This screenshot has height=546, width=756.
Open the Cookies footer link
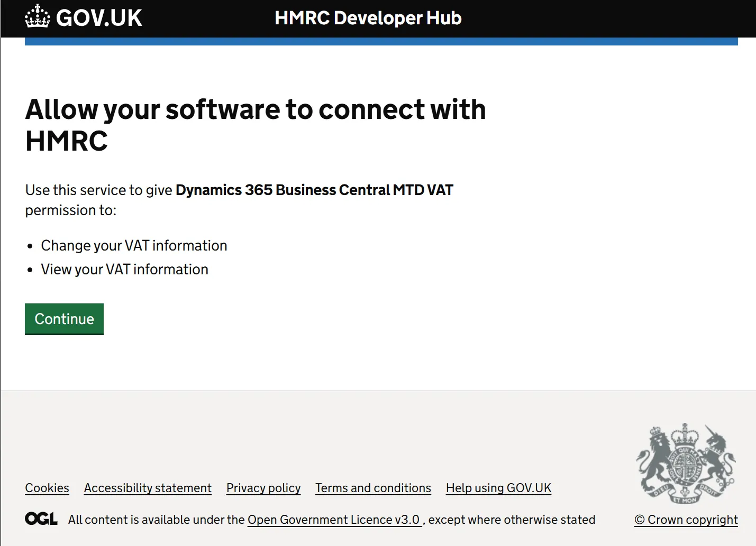click(x=47, y=488)
